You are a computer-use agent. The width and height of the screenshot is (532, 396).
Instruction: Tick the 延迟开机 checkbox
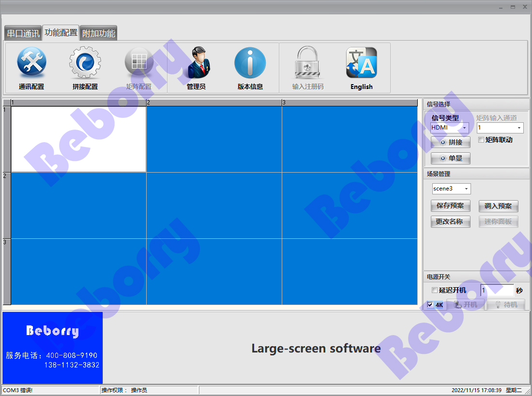click(x=434, y=290)
